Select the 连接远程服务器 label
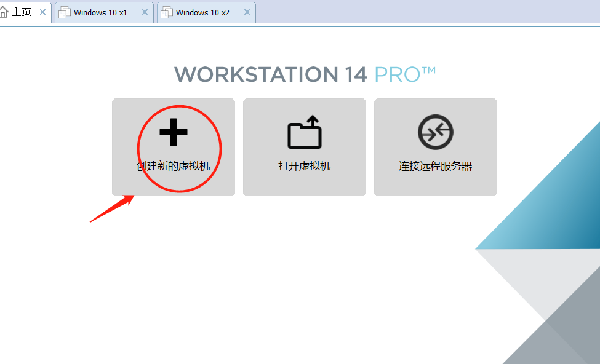 436,167
